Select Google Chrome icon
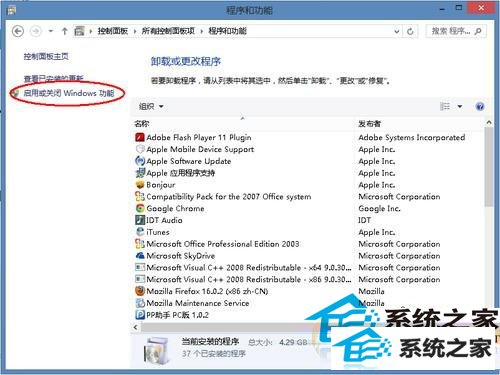The height and width of the screenshot is (375, 500). click(140, 208)
